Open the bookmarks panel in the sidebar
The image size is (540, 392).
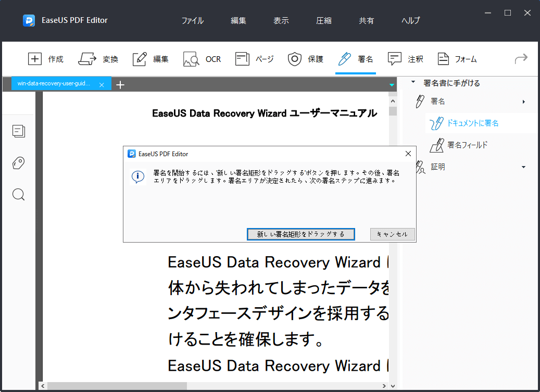pos(18,163)
